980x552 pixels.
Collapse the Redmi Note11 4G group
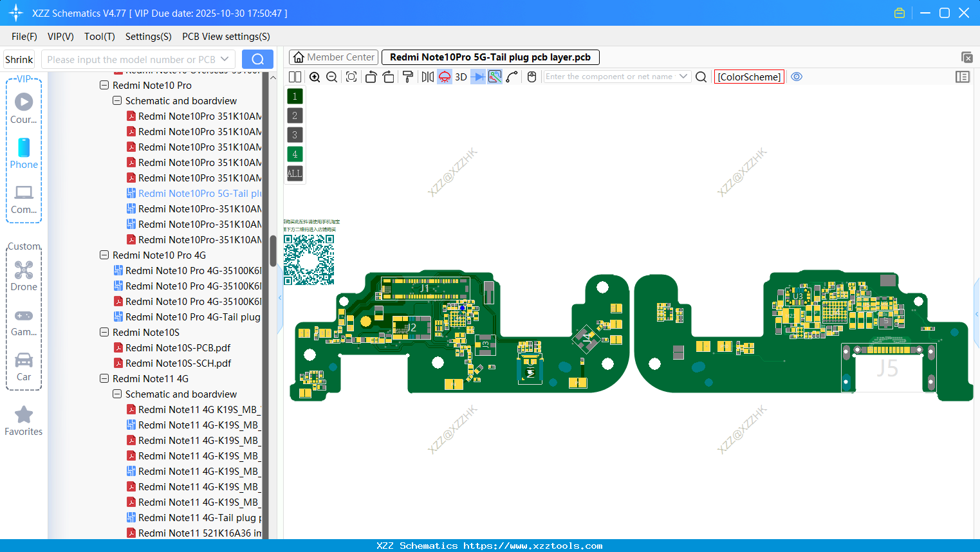[x=104, y=378]
